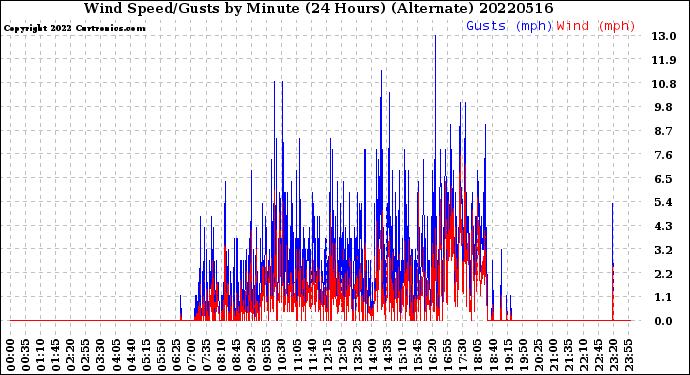Viewport: 690px width, 375px height.
Task: Click the 13:25 time label
Action: 357,355
